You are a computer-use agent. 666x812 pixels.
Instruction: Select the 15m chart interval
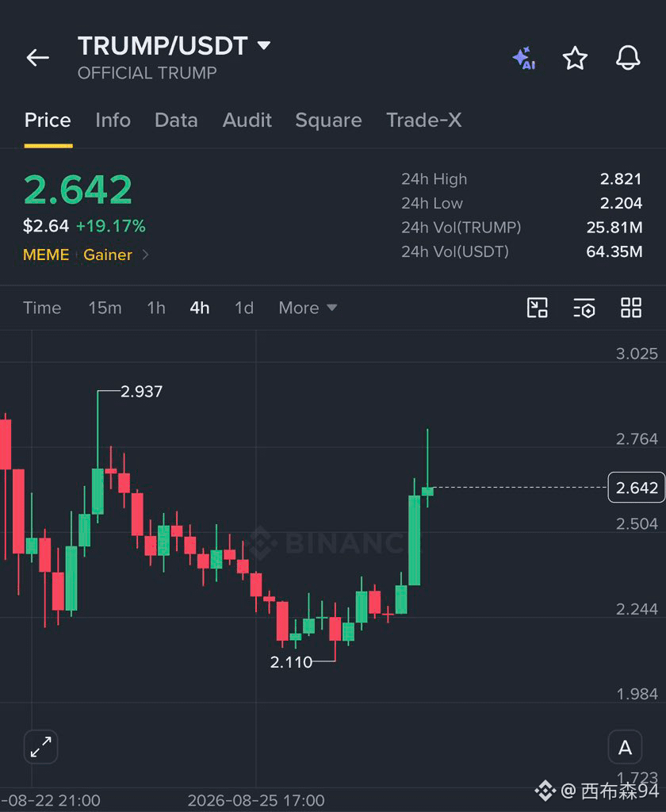pos(105,308)
